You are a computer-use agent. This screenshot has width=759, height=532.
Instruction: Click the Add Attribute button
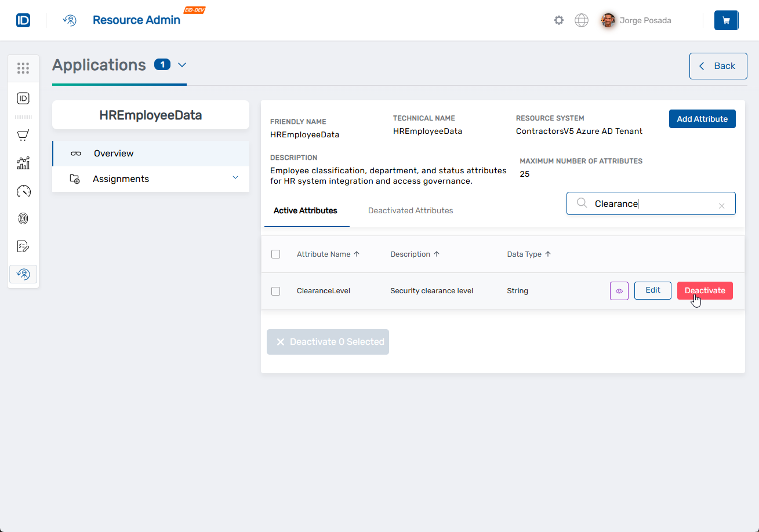click(x=702, y=119)
